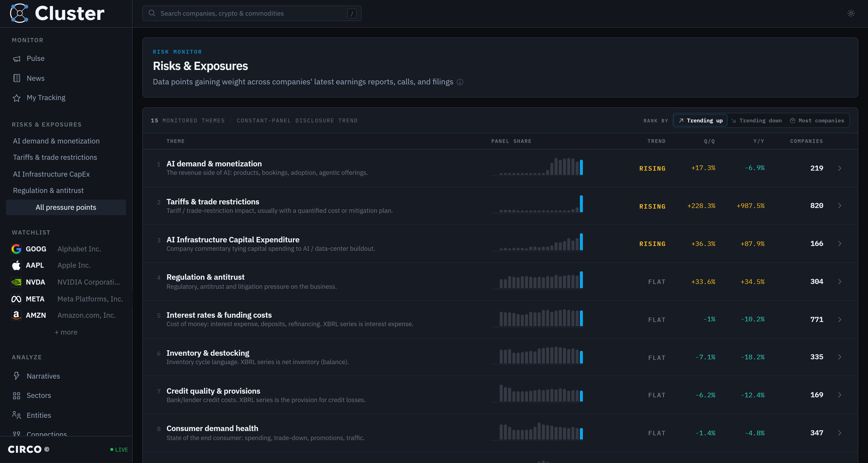The image size is (868, 463).
Task: Open GOOG Alphabet Inc. watchlist entry
Action: click(x=66, y=249)
